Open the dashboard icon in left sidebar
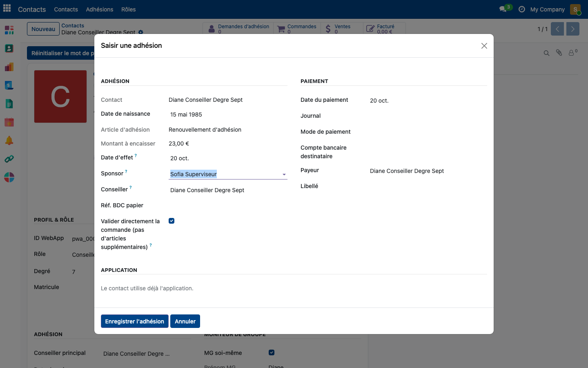The height and width of the screenshot is (368, 588). pyautogui.click(x=9, y=30)
